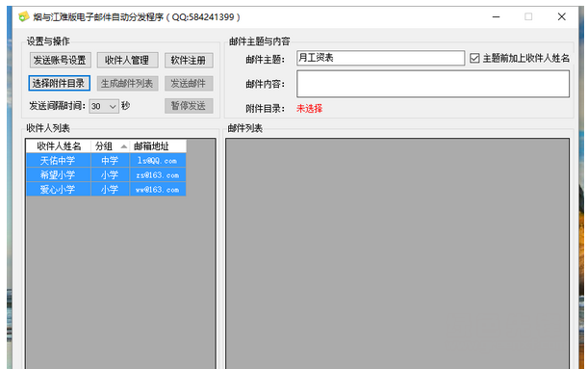
Task: Click the 软件注册 registration button
Action: click(x=189, y=60)
